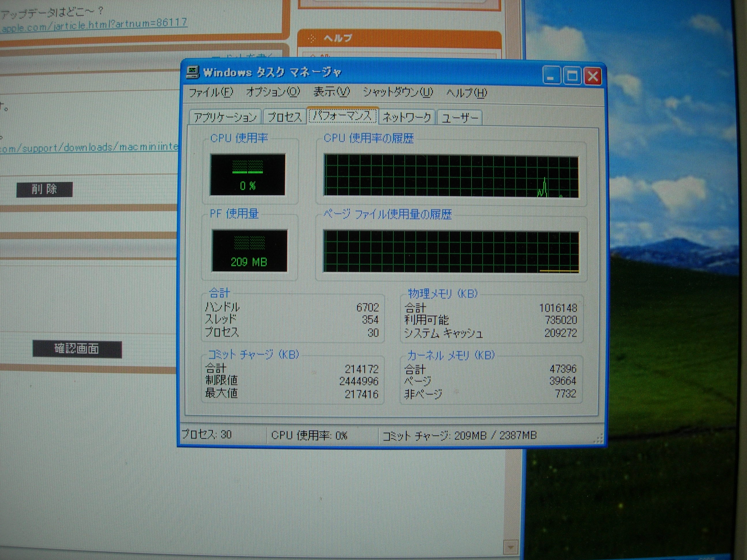Click status bar コミット チャージ: 209MB / 2387MB

coord(459,436)
